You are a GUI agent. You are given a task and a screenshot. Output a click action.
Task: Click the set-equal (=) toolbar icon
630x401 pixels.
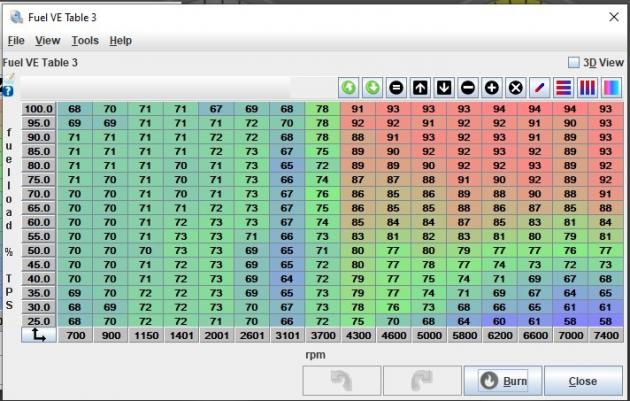pyautogui.click(x=396, y=87)
